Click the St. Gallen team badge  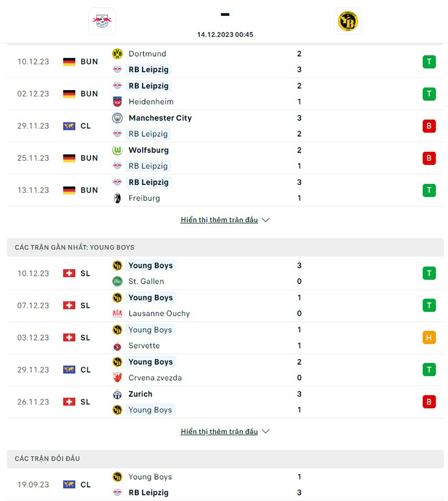tap(118, 281)
